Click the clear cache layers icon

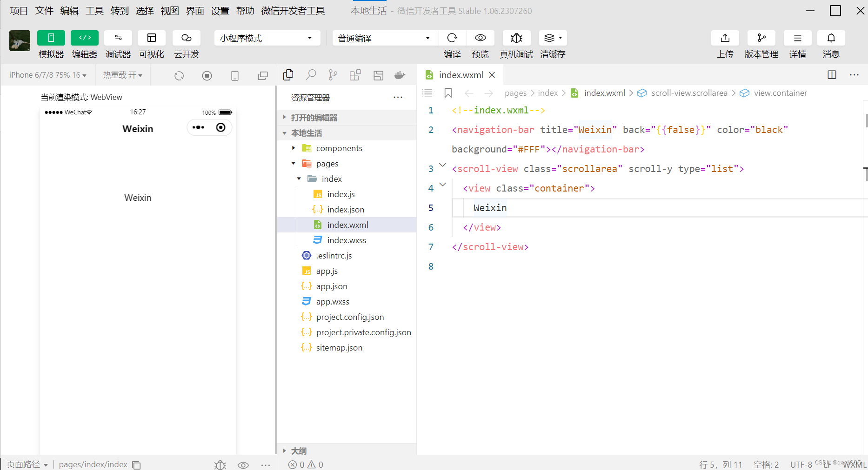point(553,38)
